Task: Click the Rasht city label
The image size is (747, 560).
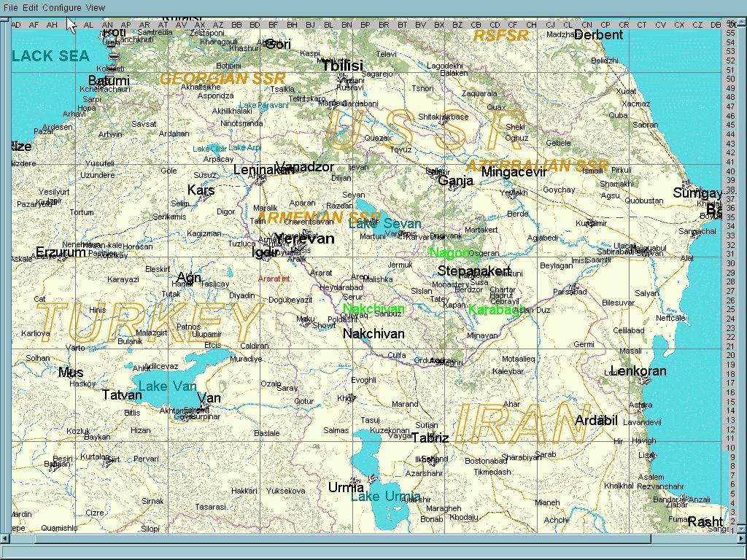Action: pyautogui.click(x=705, y=522)
